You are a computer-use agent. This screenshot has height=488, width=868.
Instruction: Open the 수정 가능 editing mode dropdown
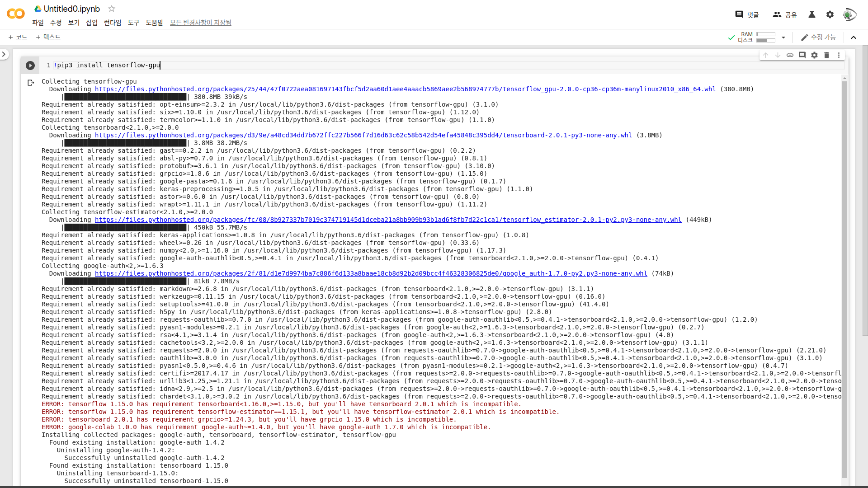tap(818, 38)
